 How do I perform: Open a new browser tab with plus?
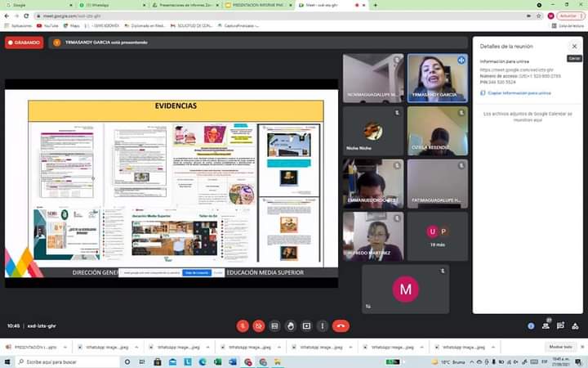376,5
